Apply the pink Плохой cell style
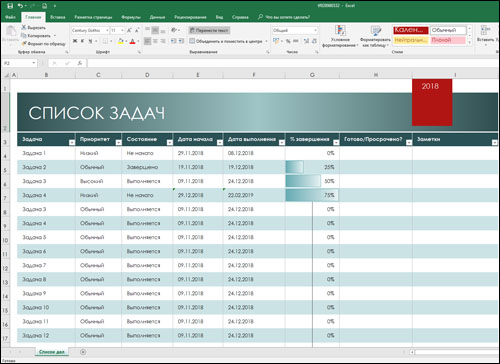 pos(448,40)
